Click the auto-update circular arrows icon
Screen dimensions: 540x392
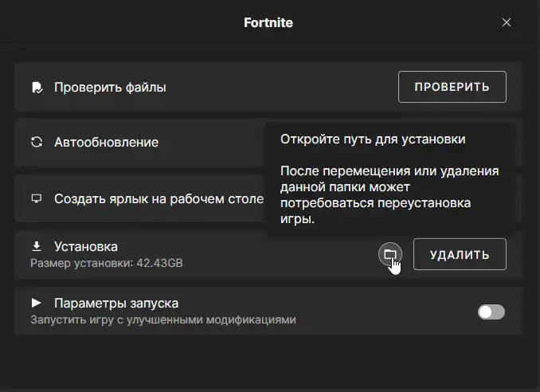click(36, 143)
